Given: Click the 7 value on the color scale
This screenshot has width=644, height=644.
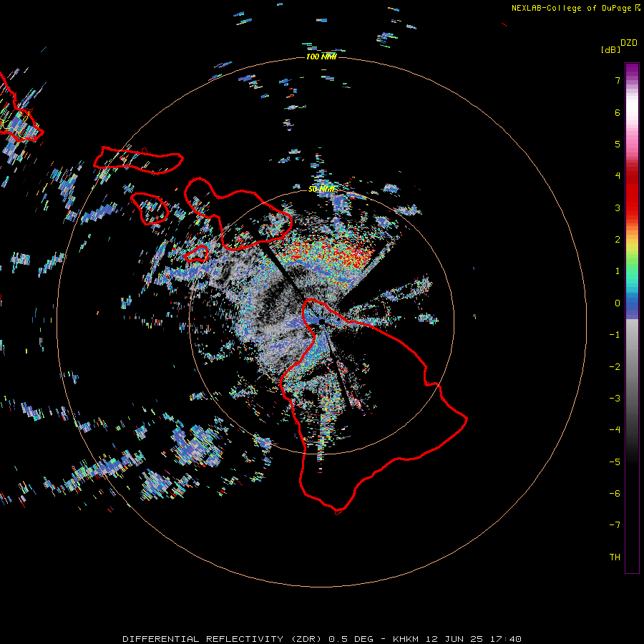Looking at the screenshot, I should tap(618, 80).
